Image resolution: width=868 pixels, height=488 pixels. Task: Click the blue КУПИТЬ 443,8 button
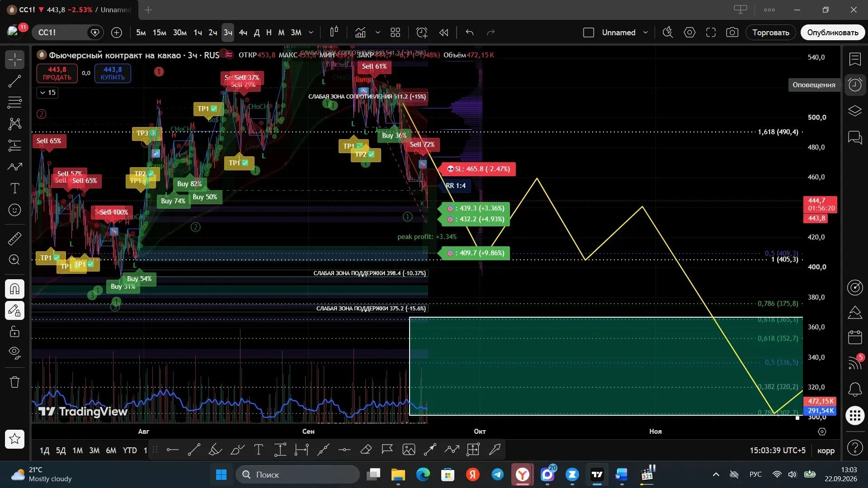pos(113,73)
